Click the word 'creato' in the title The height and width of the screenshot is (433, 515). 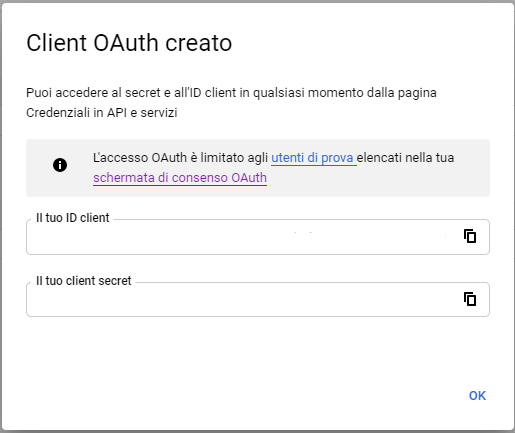pos(199,43)
